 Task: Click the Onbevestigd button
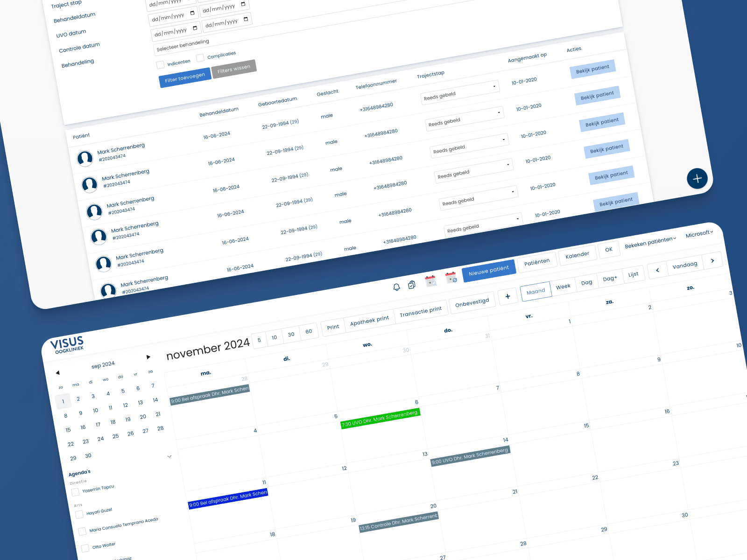[472, 303]
